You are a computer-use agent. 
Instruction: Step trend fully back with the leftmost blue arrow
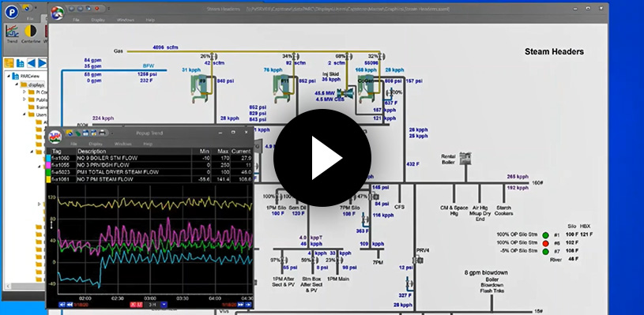[x=62, y=304]
